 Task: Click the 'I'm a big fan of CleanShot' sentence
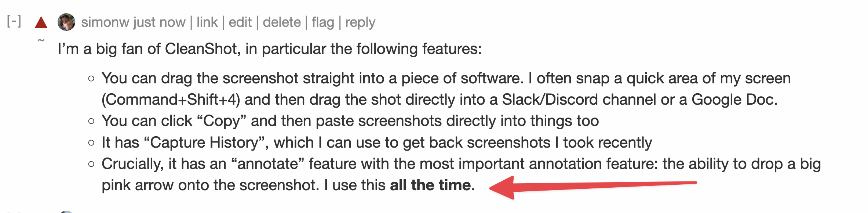[270, 49]
